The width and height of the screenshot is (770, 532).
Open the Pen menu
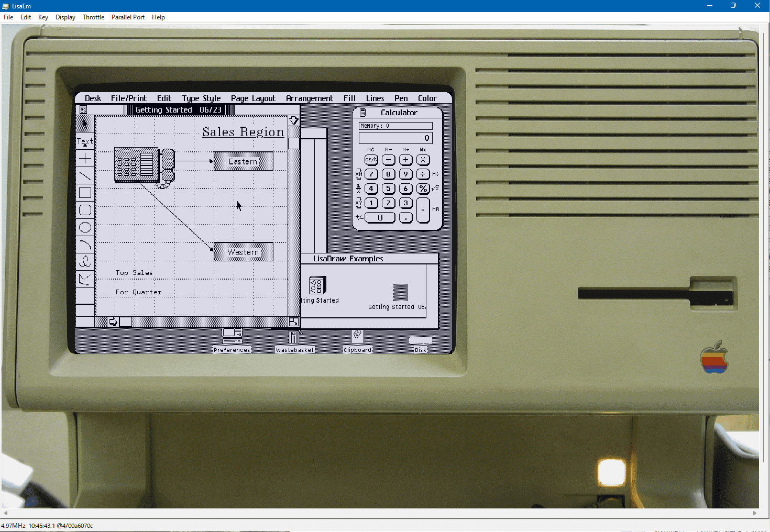click(401, 98)
